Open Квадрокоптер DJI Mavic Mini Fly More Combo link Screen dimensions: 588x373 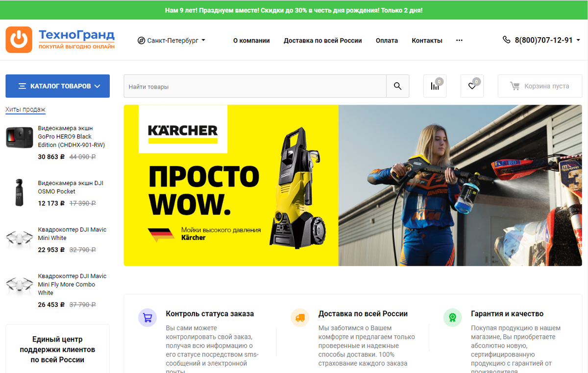pos(72,284)
